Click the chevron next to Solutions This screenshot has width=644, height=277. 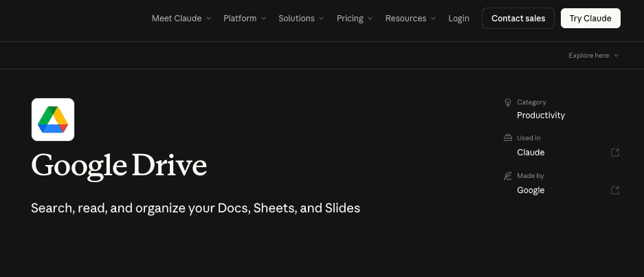pos(321,19)
